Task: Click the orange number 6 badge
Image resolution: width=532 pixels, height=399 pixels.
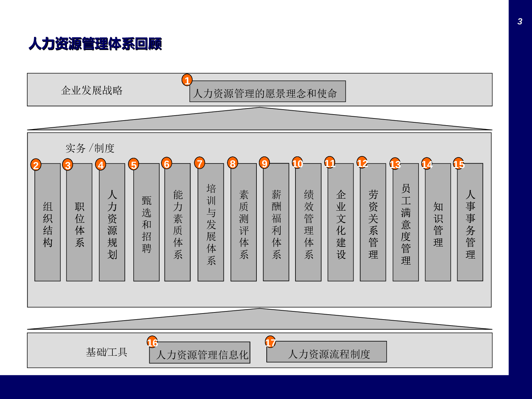Action: [167, 164]
